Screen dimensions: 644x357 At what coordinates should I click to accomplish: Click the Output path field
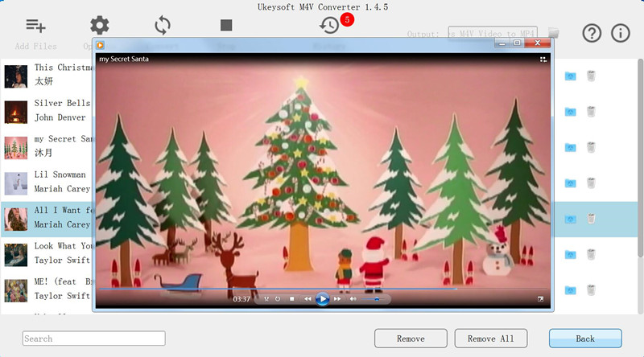493,33
